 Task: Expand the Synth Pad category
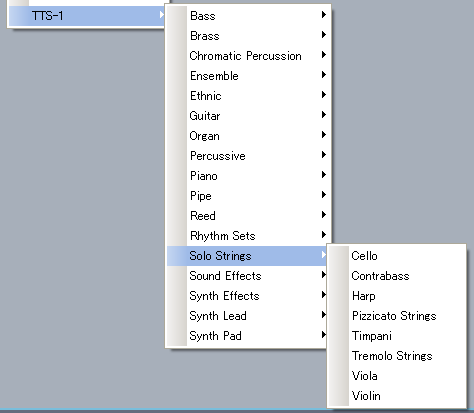click(248, 336)
